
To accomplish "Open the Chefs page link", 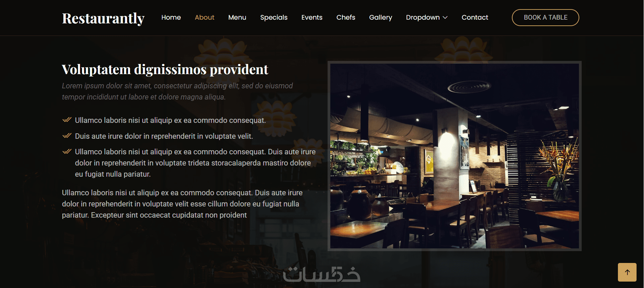I will (x=346, y=17).
